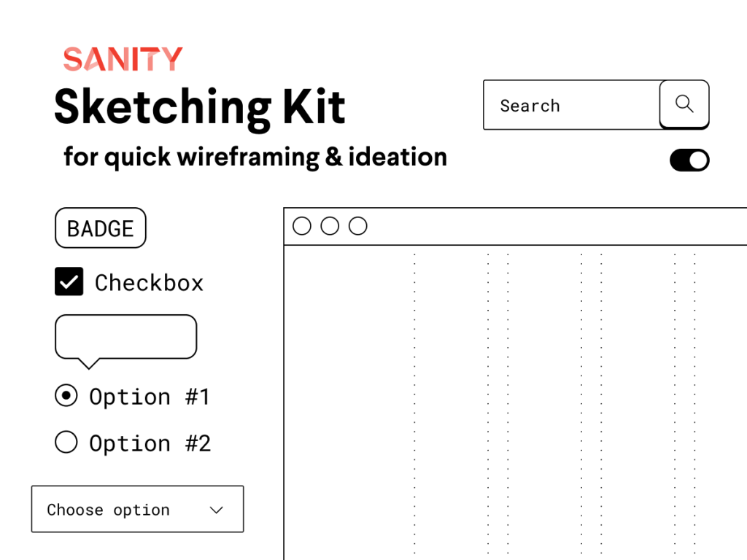The image size is (747, 560).
Task: Click the "Checkbox" text label
Action: click(x=149, y=283)
